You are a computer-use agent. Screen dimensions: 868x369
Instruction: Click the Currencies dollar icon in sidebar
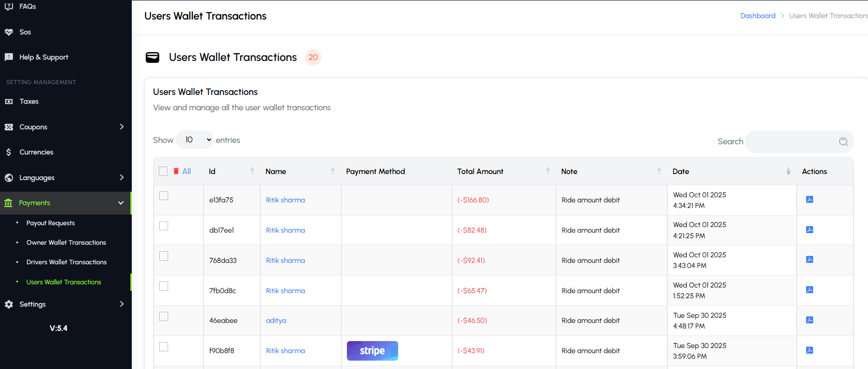[x=9, y=152]
